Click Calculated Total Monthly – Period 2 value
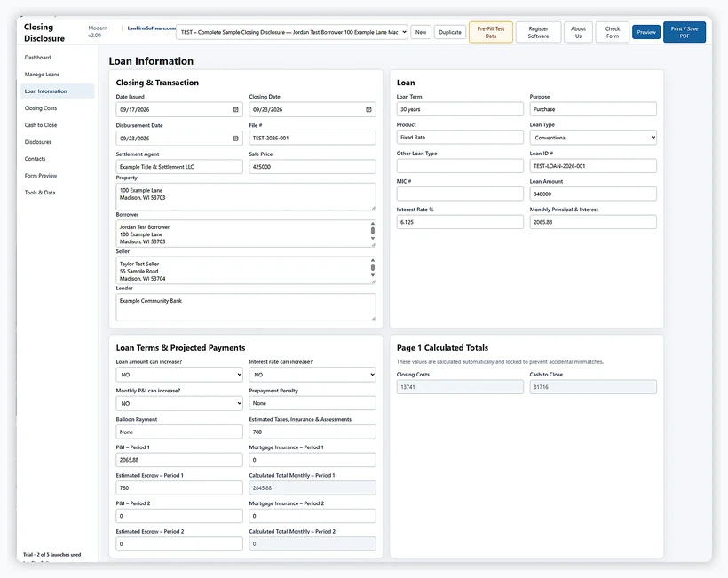Image resolution: width=728 pixels, height=578 pixels. pyautogui.click(x=313, y=543)
